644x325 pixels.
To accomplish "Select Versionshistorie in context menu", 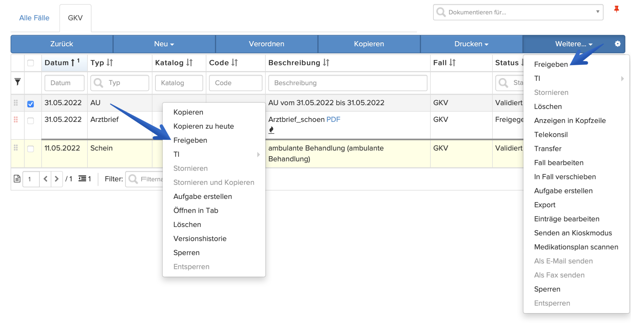I will (x=200, y=238).
